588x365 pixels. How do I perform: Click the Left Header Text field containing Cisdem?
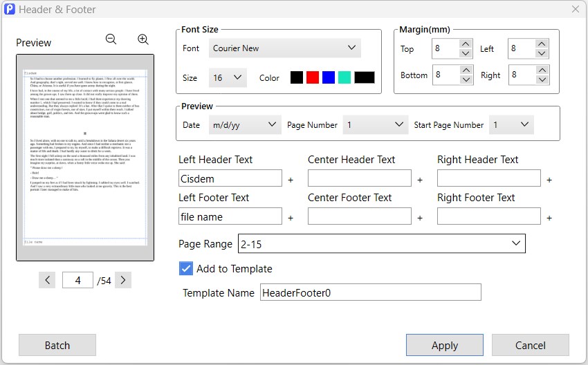[230, 178]
